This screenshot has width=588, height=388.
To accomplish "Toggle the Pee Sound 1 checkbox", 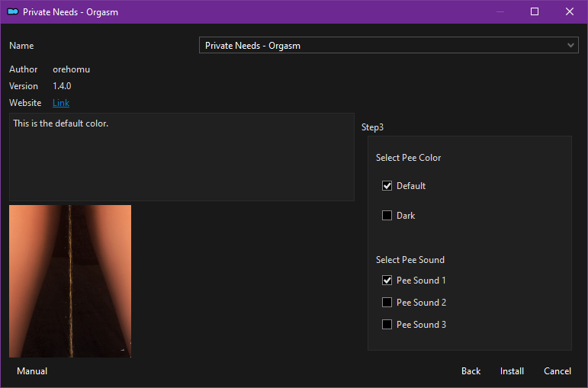I will point(387,281).
